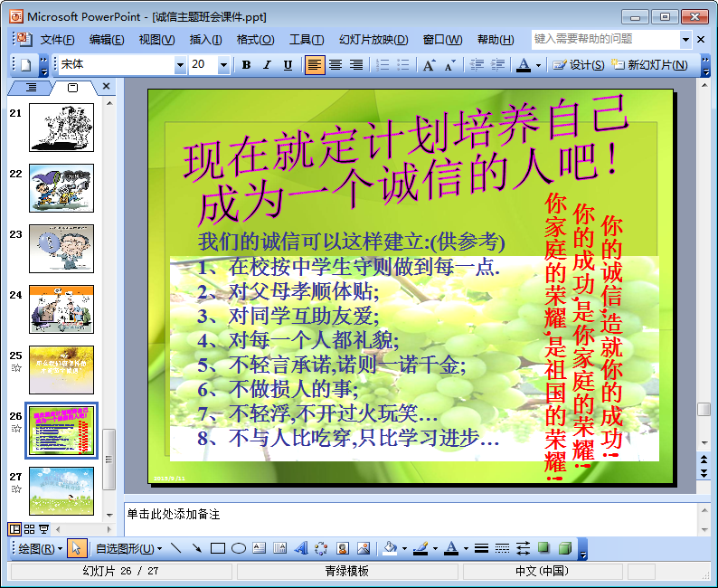The image size is (718, 588).
Task: Select the Select Objects arrow tool
Action: click(77, 548)
